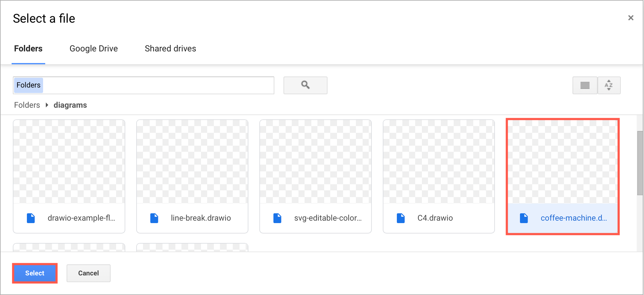Click the search magnifier icon
Image resolution: width=644 pixels, height=295 pixels.
305,85
